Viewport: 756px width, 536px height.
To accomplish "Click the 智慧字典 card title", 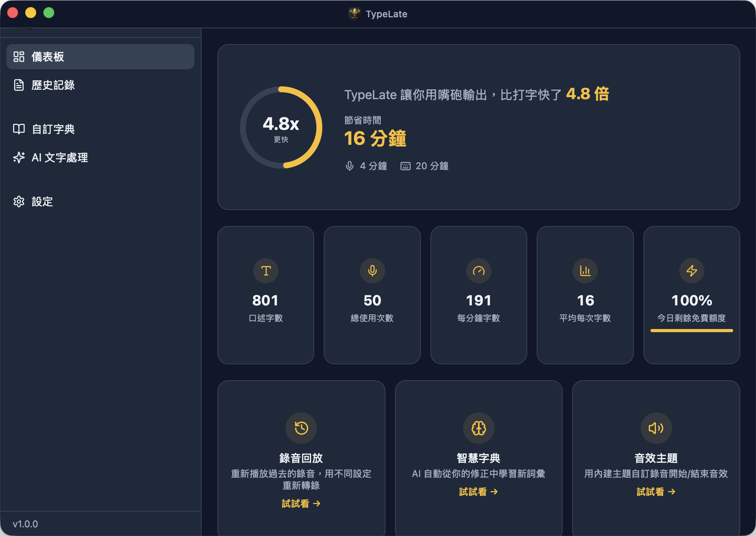I will pos(479,458).
